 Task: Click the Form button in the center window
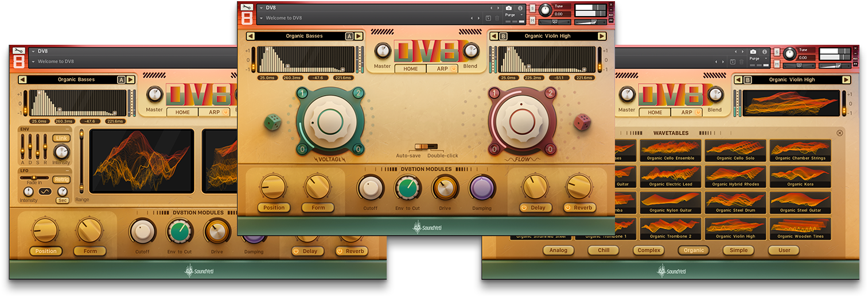[318, 207]
